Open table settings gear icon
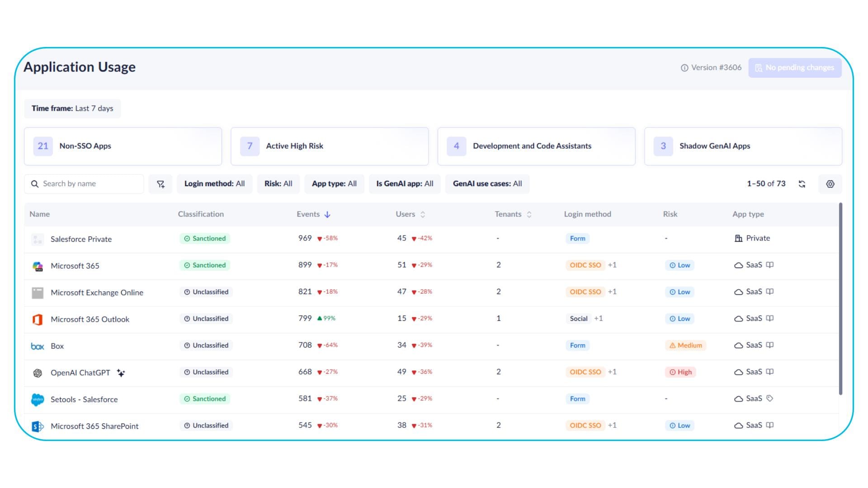This screenshot has width=868, height=488. coord(830,184)
